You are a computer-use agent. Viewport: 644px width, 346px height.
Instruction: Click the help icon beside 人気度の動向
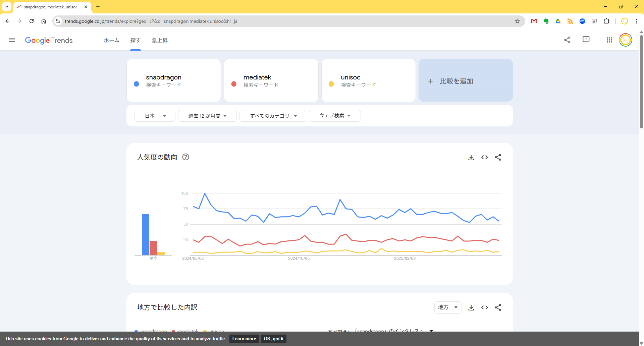click(x=185, y=157)
